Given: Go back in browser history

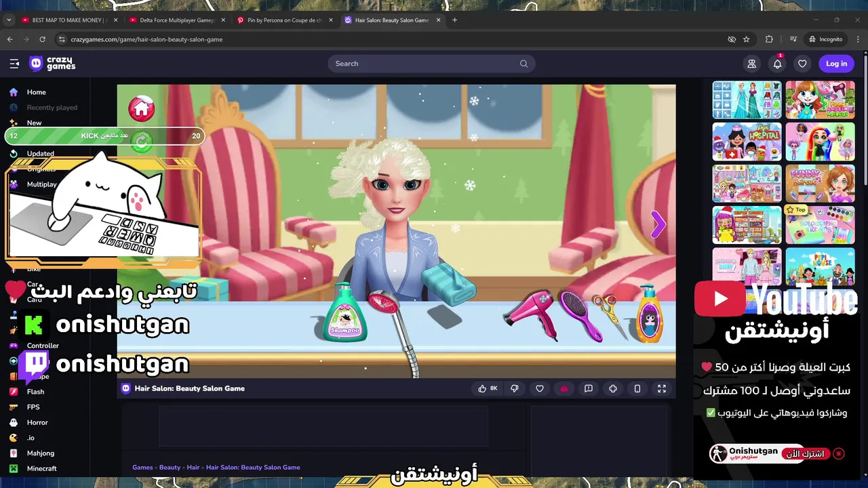Looking at the screenshot, I should [x=10, y=39].
